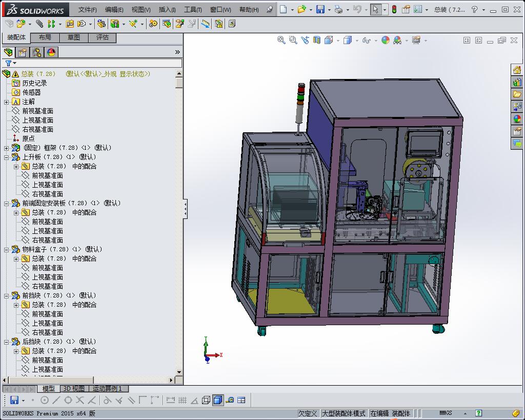The height and width of the screenshot is (420, 525).
Task: Click the 大型装配体模式 status bar button
Action: 344,413
